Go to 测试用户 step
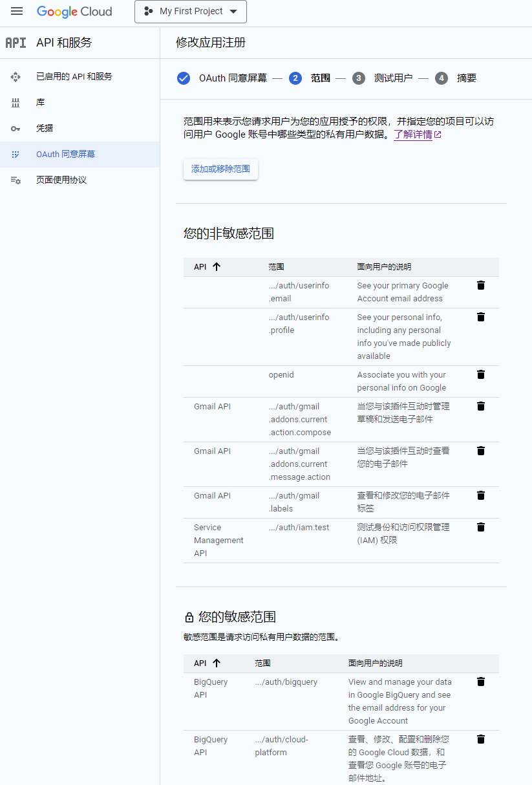Image resolution: width=532 pixels, height=785 pixels. coord(393,78)
